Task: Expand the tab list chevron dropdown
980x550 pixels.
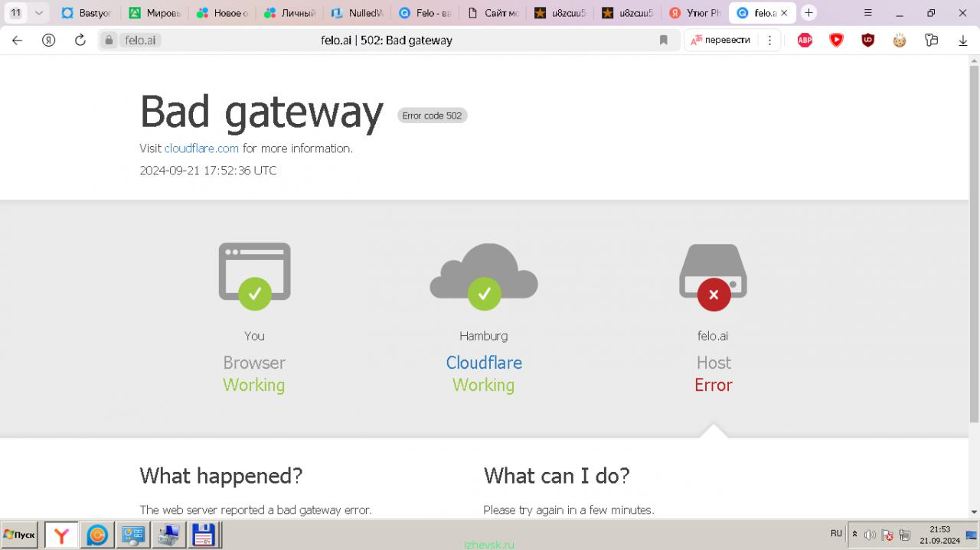Action: (x=38, y=13)
